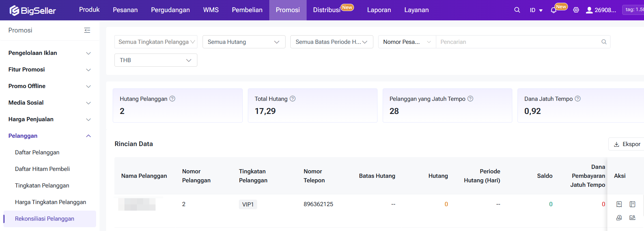Image resolution: width=644 pixels, height=231 pixels.
Task: Open settings via the gear icon
Action: 576,10
